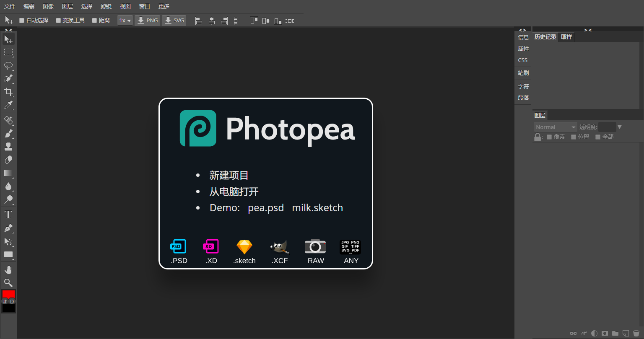Select the Gradient tool

[x=8, y=173]
